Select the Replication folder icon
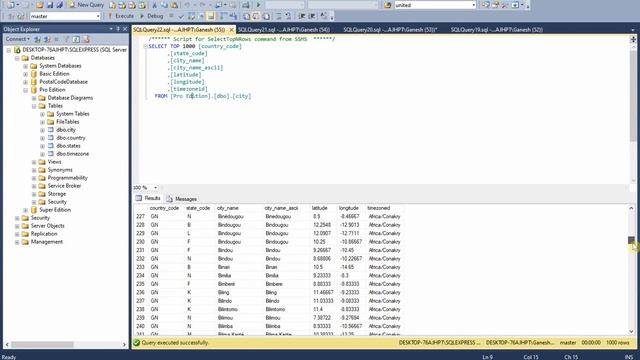 coord(25,234)
